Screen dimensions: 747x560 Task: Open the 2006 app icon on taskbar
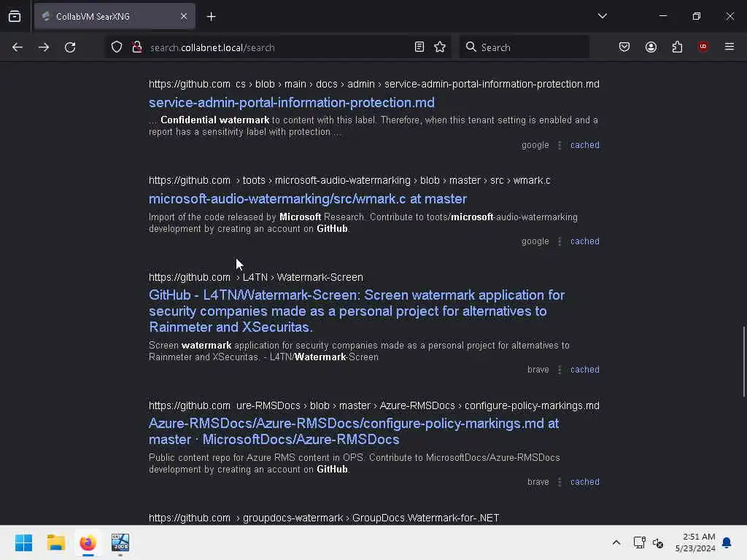tap(120, 542)
